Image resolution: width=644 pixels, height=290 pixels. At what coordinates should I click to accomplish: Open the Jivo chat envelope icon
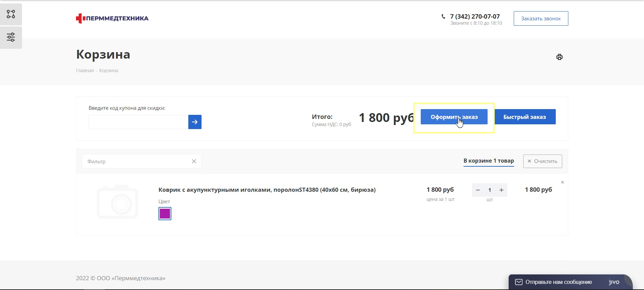[519, 282]
